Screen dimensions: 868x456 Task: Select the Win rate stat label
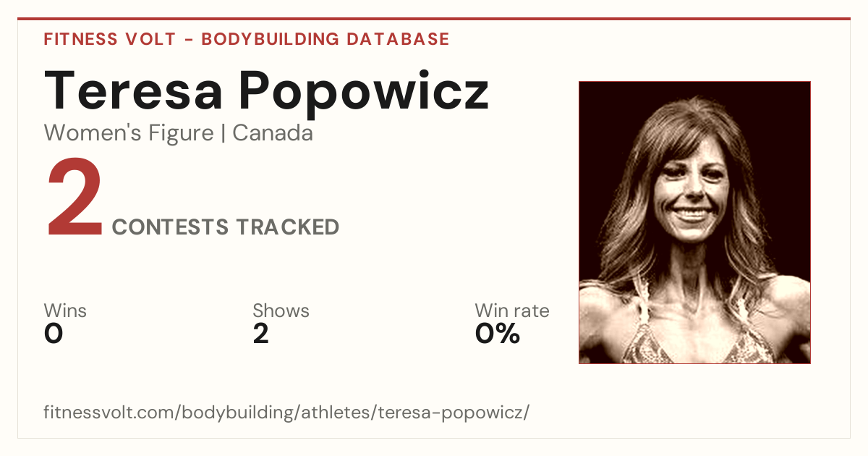[512, 311]
